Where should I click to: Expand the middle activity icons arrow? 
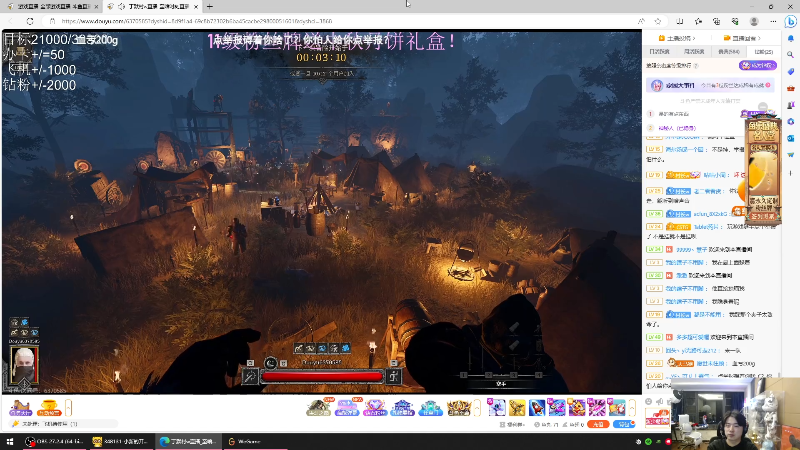[478, 408]
